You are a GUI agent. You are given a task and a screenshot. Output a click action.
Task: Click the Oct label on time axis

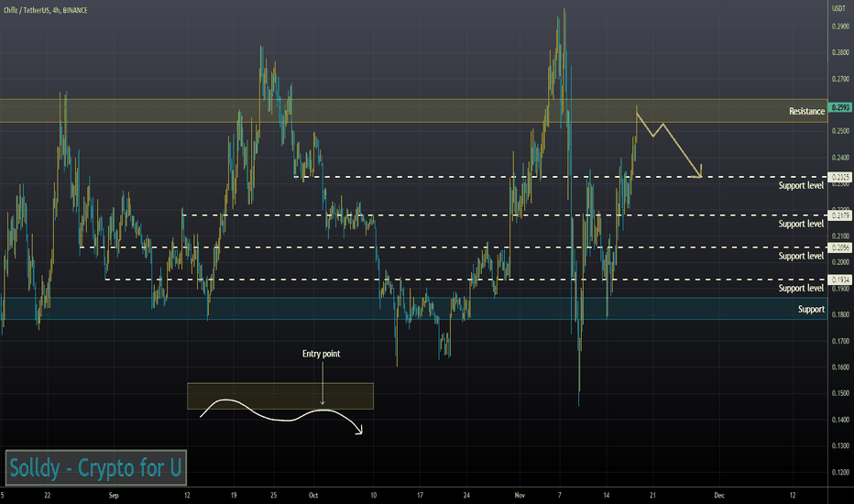pyautogui.click(x=313, y=495)
